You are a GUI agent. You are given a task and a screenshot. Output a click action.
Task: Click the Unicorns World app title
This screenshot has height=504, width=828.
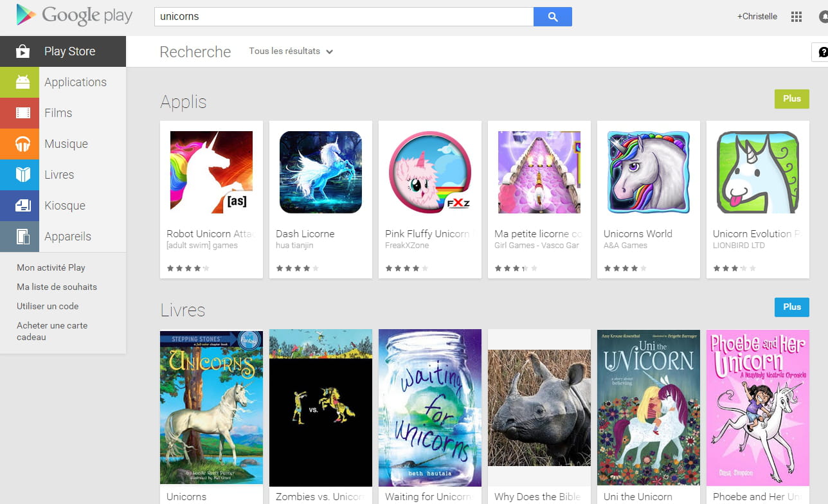pyautogui.click(x=638, y=234)
